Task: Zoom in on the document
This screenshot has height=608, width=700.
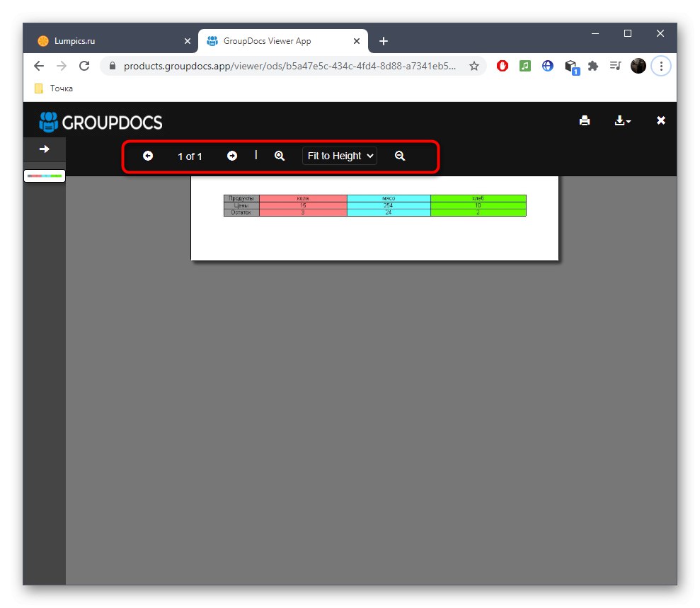Action: (280, 156)
